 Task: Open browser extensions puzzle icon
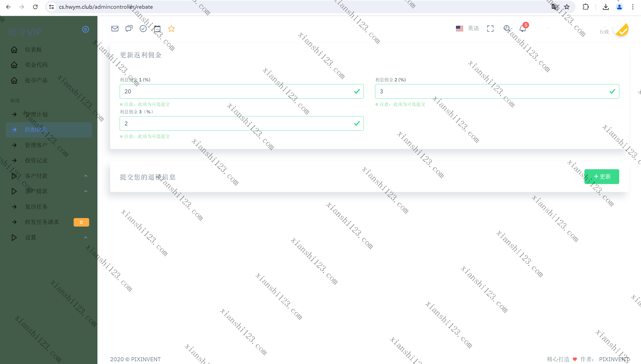pyautogui.click(x=586, y=7)
